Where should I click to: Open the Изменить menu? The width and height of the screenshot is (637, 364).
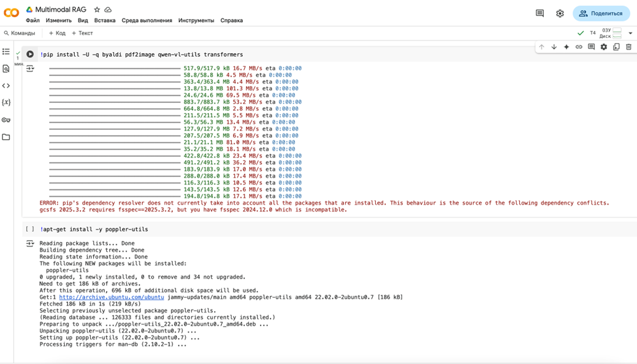[58, 20]
